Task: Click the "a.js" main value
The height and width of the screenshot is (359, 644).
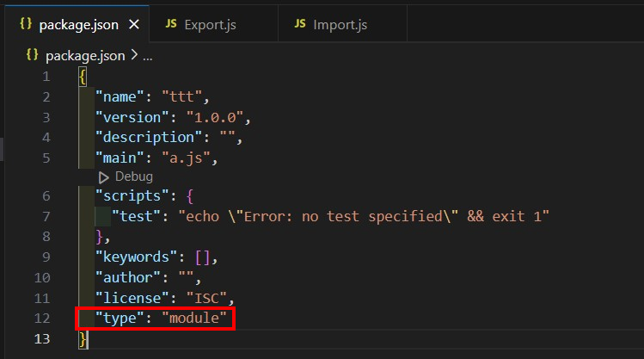Action: [x=186, y=158]
